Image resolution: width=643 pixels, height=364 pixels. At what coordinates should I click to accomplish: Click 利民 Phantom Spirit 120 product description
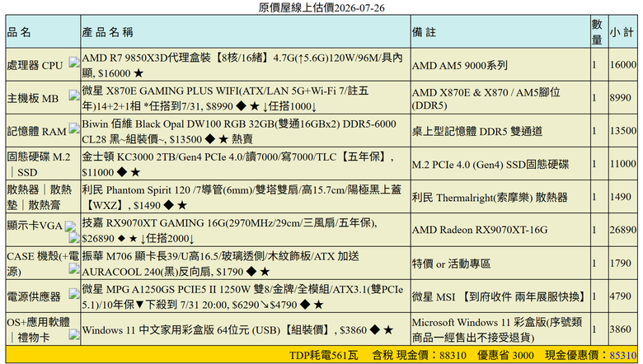coord(242,198)
